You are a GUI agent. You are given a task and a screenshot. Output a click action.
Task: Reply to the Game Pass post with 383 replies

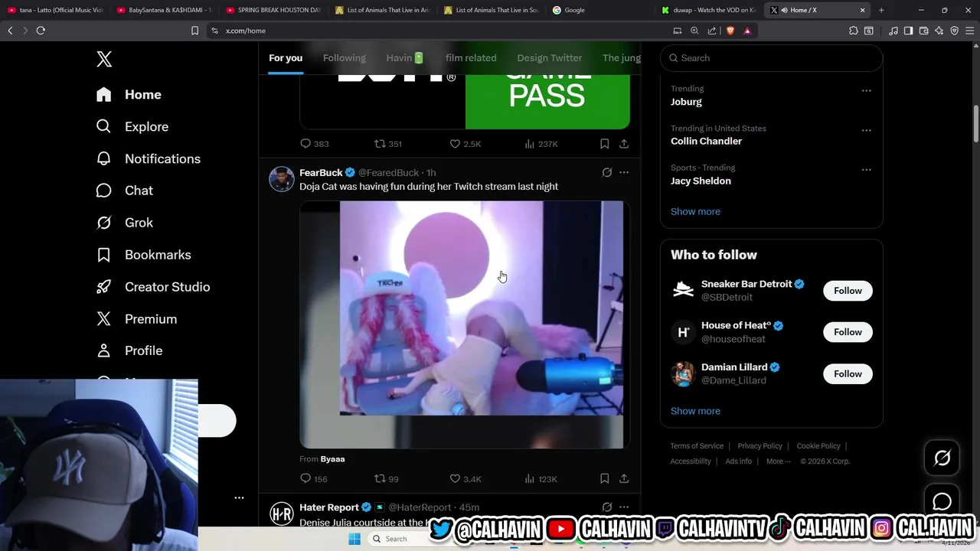click(314, 144)
